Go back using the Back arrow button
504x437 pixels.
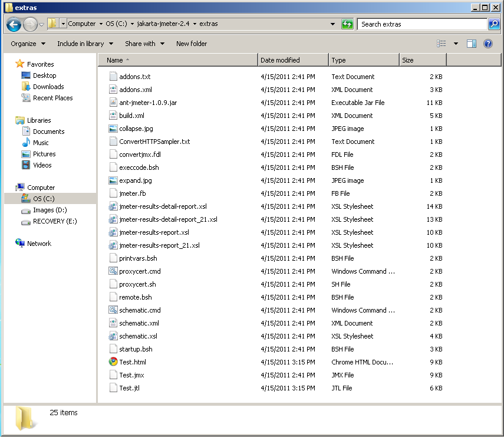pos(14,24)
